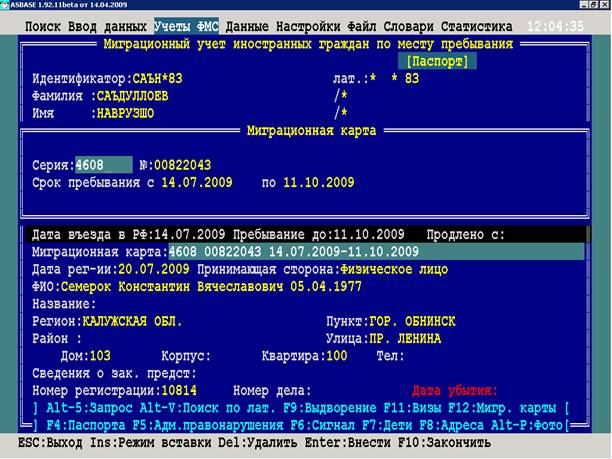This screenshot has width=612, height=459.
Task: Open the Данные menu
Action: click(250, 23)
